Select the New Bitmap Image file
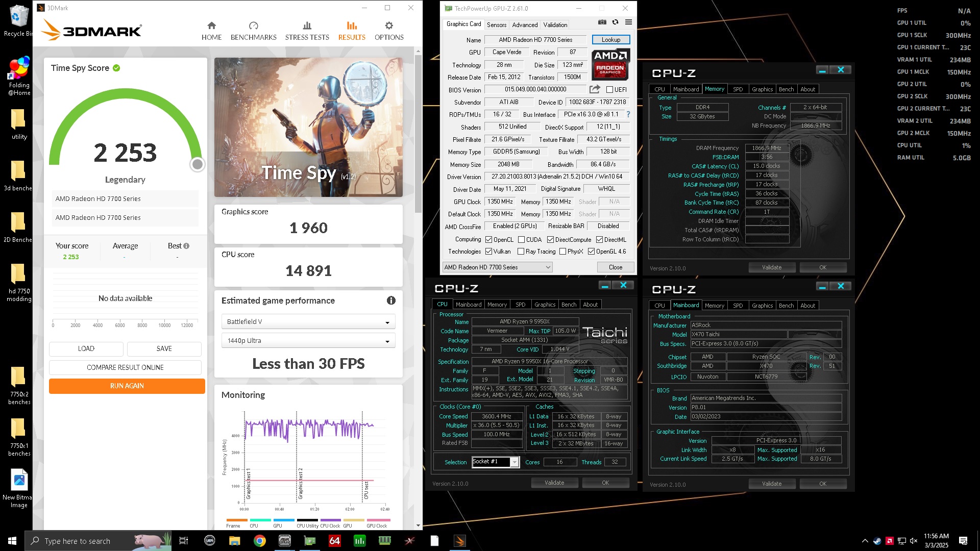The height and width of the screenshot is (551, 980). tap(19, 488)
